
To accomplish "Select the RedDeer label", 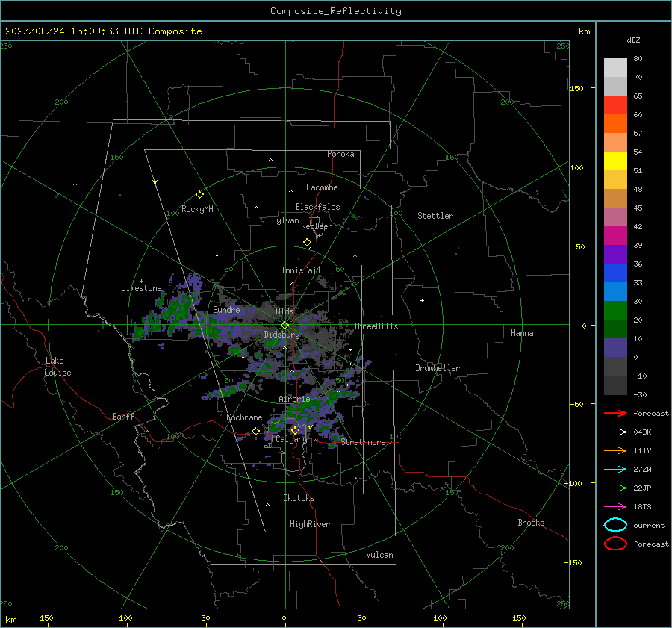I will tap(317, 226).
